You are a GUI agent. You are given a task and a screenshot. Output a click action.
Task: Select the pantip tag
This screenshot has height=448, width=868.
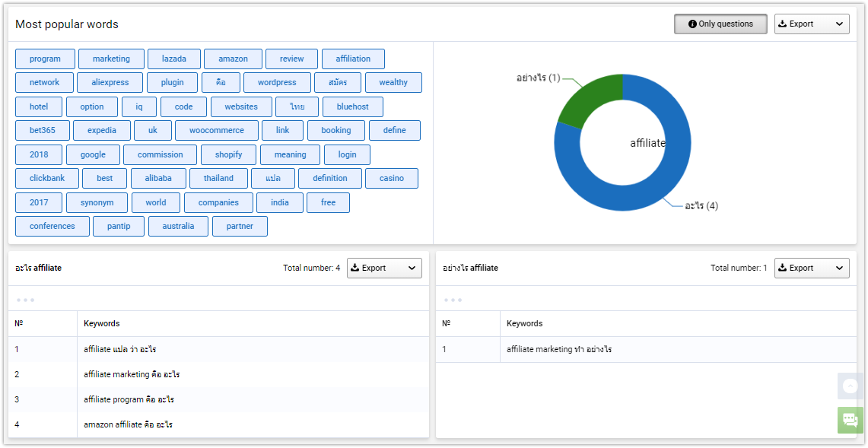click(119, 227)
